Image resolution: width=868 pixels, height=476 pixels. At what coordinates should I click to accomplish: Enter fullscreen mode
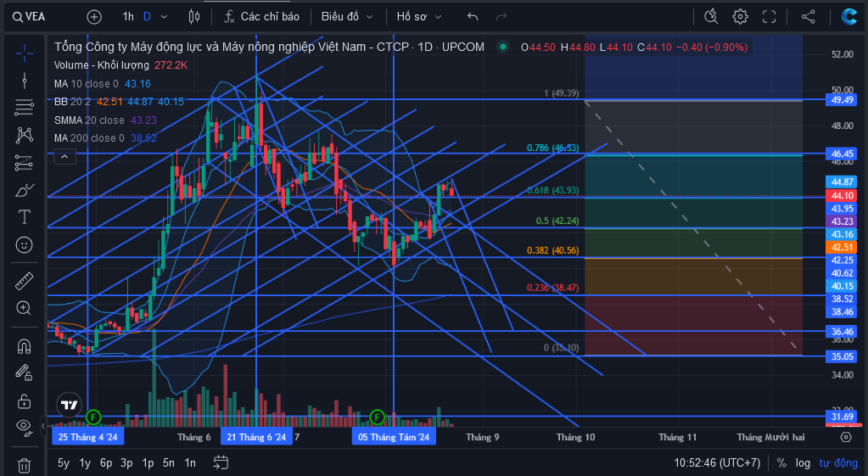[x=769, y=17]
